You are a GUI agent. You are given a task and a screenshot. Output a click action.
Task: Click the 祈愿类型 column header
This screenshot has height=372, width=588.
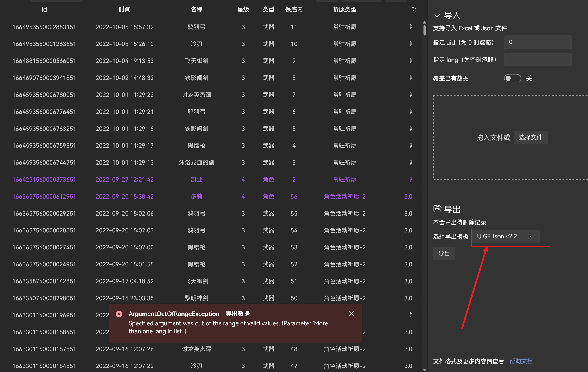(345, 9)
